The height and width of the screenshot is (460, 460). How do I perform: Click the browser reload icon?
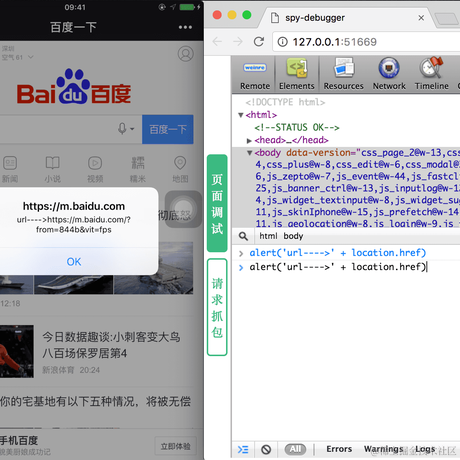[x=259, y=42]
